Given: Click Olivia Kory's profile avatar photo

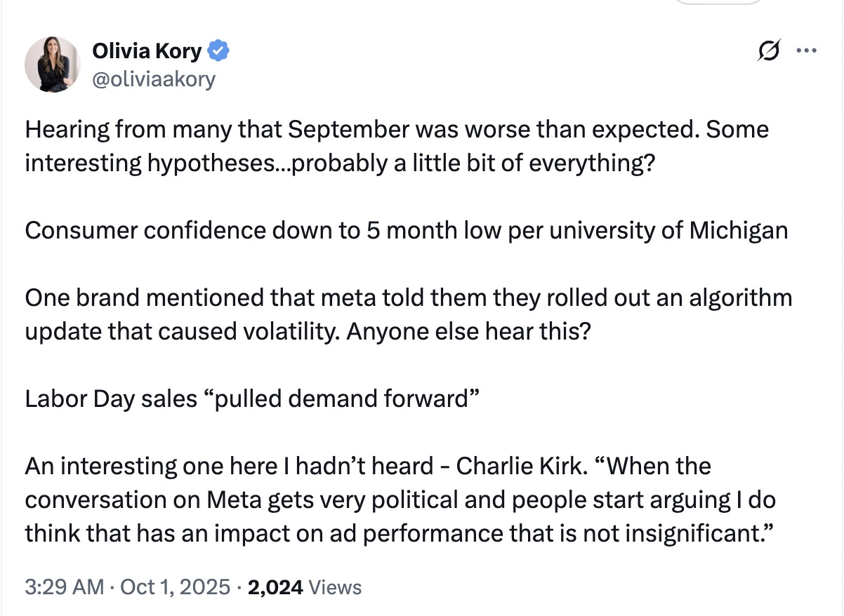Looking at the screenshot, I should (53, 65).
